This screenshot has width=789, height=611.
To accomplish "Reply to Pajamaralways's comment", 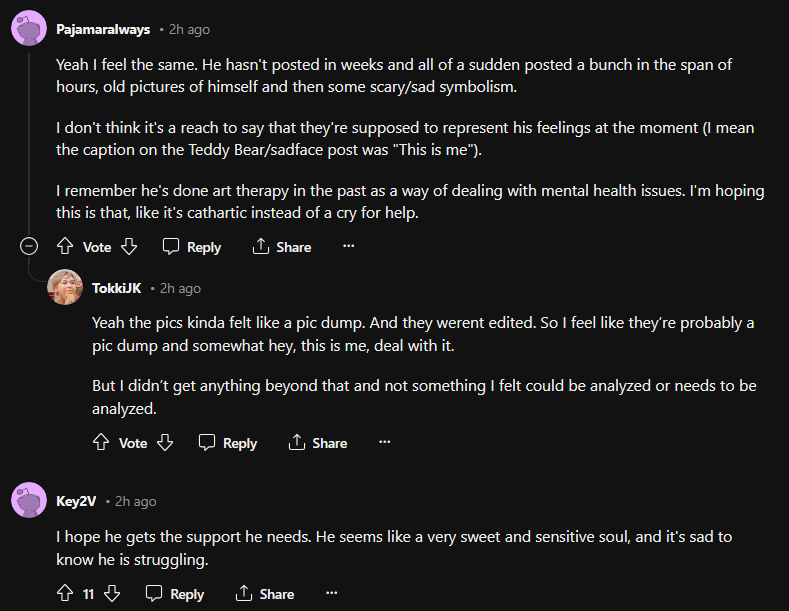I will pyautogui.click(x=192, y=247).
